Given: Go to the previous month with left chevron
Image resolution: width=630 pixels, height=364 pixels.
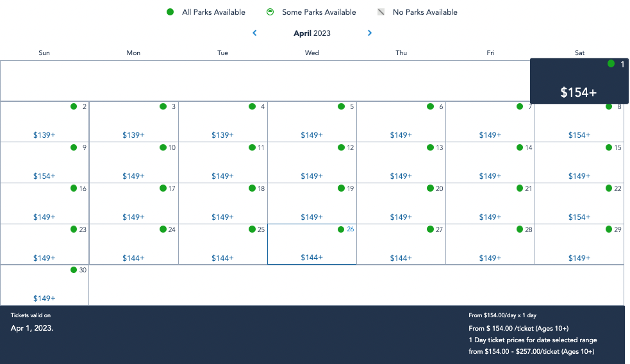Looking at the screenshot, I should [255, 33].
